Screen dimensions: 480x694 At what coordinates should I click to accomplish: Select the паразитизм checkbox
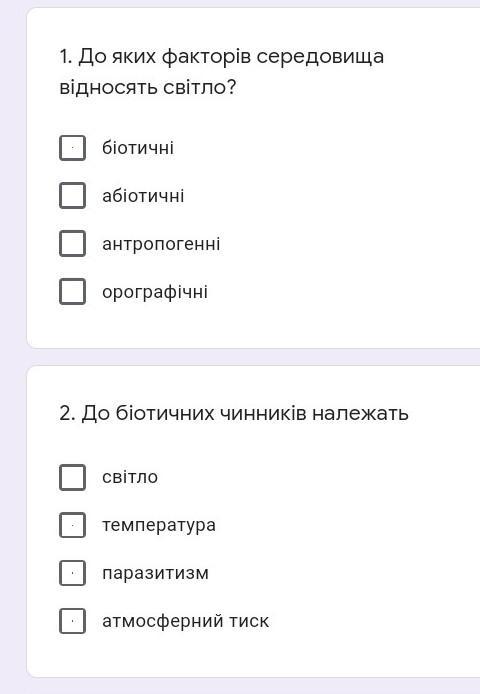(x=72, y=573)
